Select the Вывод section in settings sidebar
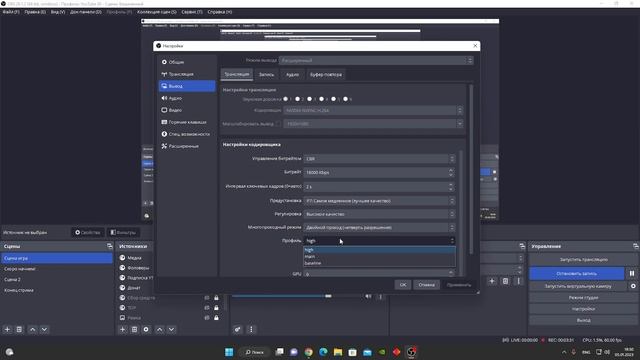Viewport: 640px width, 360px height. [187, 86]
